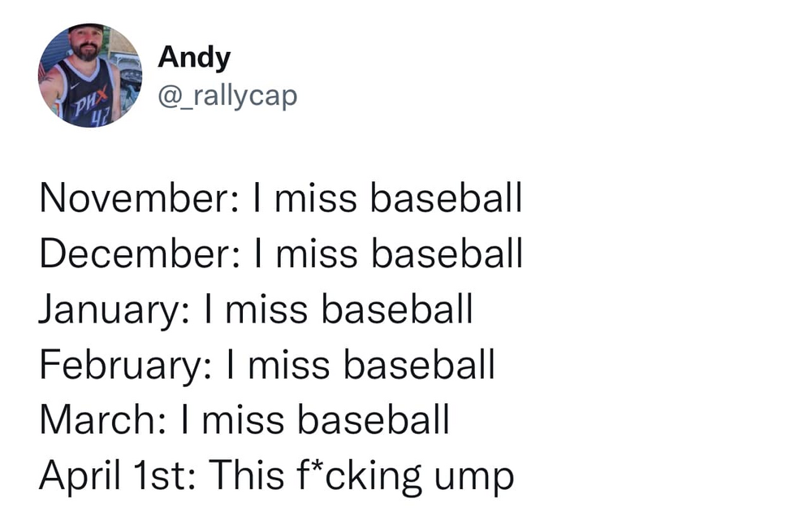The height and width of the screenshot is (529, 812).
Task: Click baseball in the March line
Action: pyautogui.click(x=373, y=419)
